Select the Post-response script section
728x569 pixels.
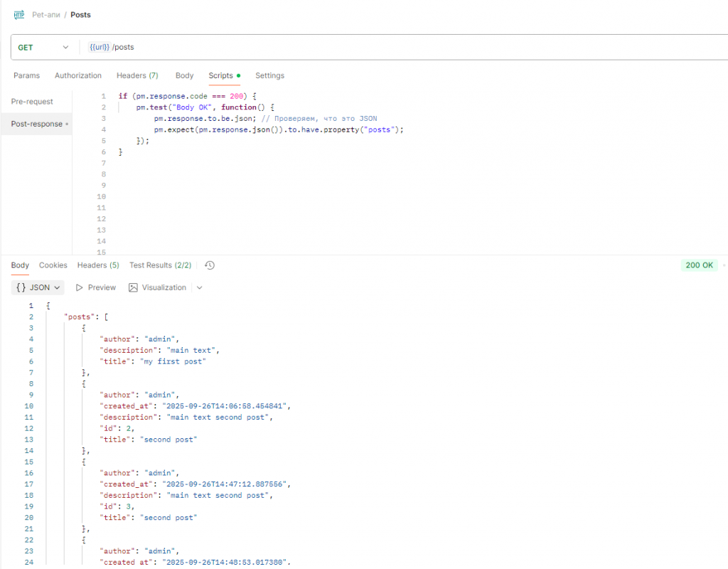(37, 124)
